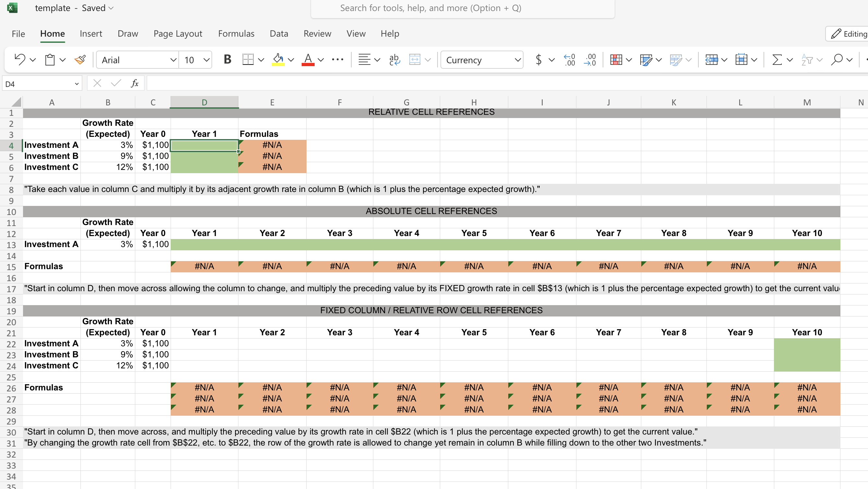Toggle bold formatting
The width and height of the screenshot is (868, 489).
click(227, 59)
